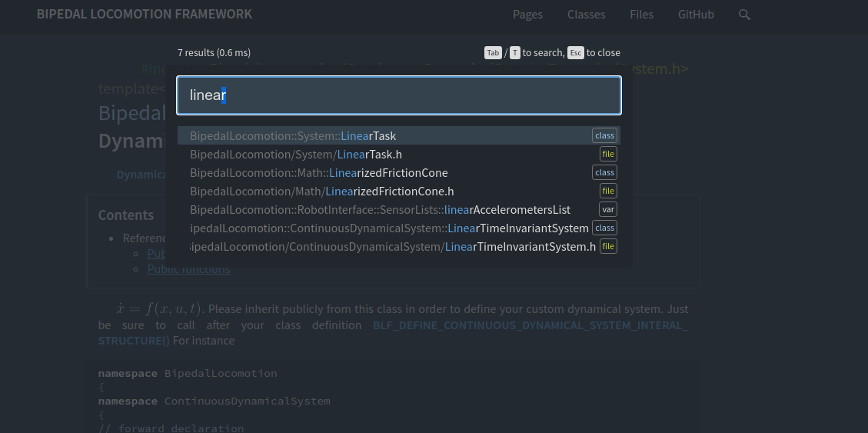The image size is (868, 433).
Task: Select Math::LinearizedFrictionCone class result
Action: pos(399,173)
